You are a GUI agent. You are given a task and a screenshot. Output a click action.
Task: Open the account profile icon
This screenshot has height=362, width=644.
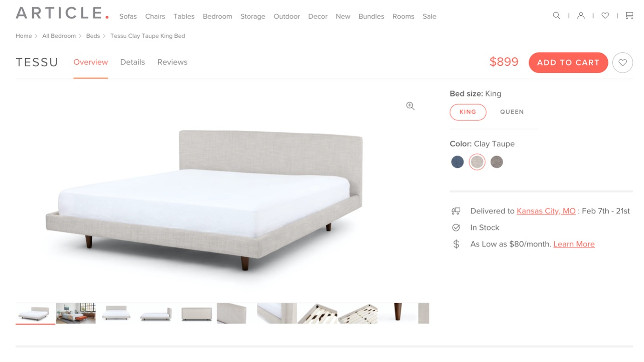(581, 15)
